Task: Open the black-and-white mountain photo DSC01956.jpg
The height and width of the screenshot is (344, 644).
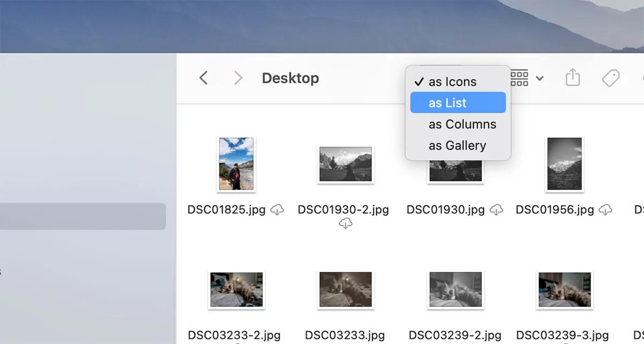Action: coord(565,164)
